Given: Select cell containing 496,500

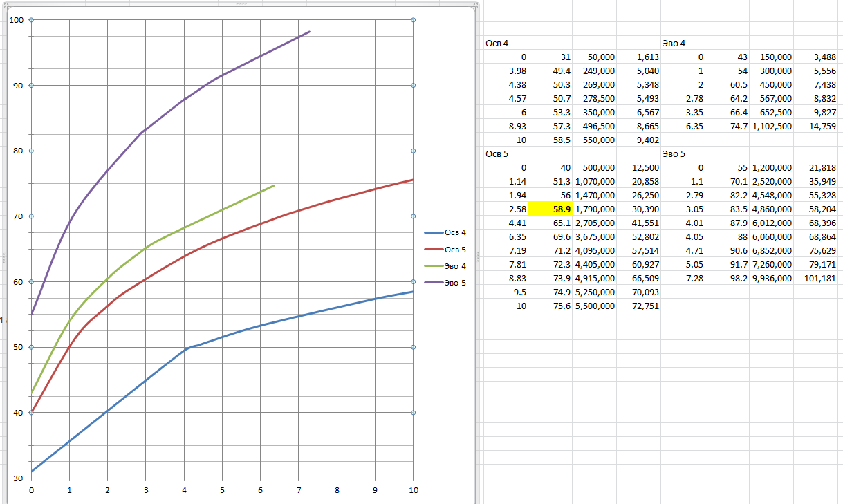Looking at the screenshot, I should click(x=595, y=126).
